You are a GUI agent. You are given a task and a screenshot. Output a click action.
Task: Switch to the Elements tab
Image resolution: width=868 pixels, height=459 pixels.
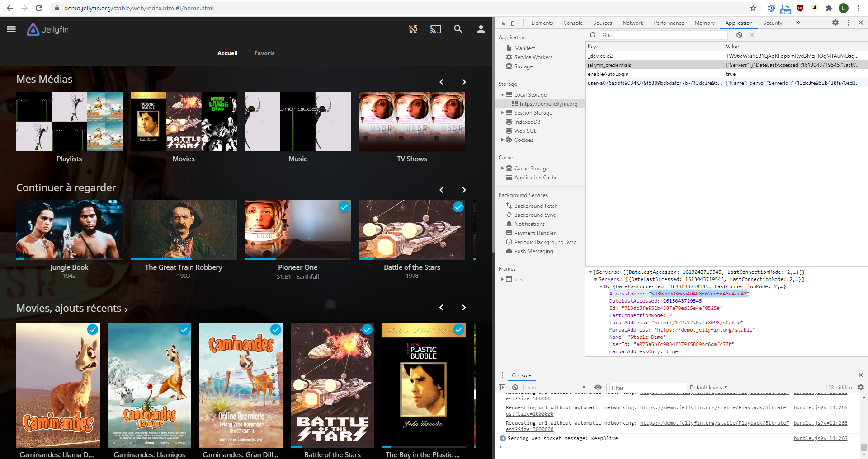coord(542,23)
